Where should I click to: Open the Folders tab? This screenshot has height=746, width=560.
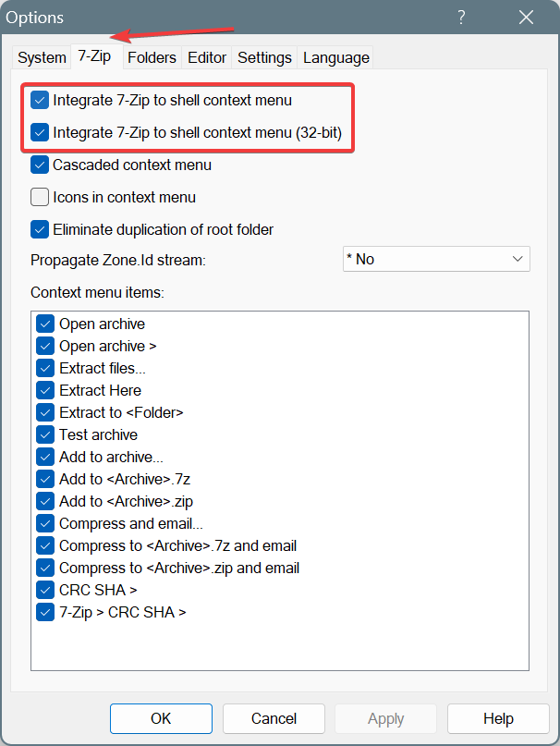point(152,57)
